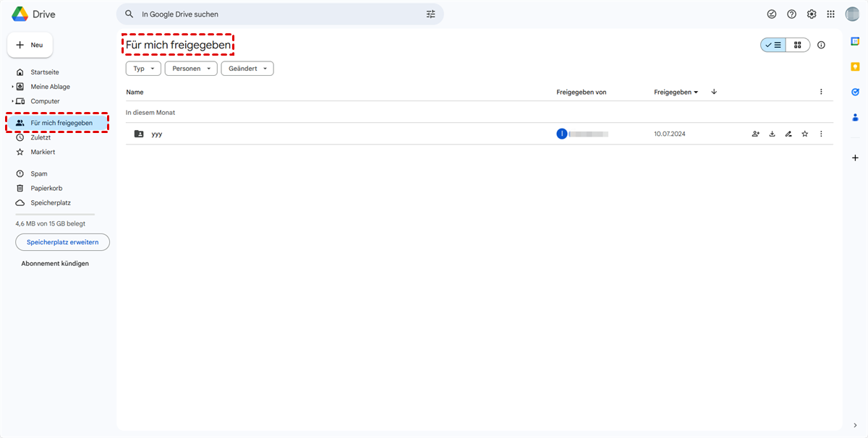Open Freigegeben sort field dropdown

(x=676, y=92)
